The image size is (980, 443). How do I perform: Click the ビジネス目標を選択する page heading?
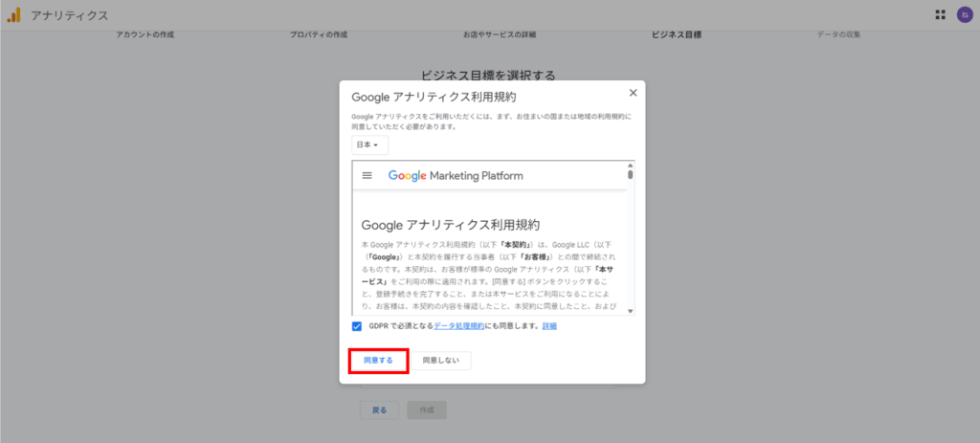tap(488, 76)
